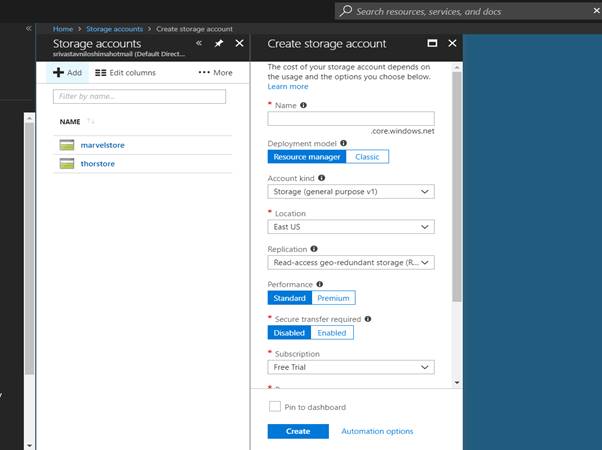This screenshot has width=602, height=450.
Task: Show info tooltip for Deployment model
Action: coord(343,143)
